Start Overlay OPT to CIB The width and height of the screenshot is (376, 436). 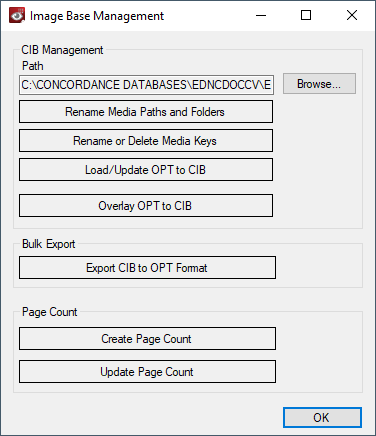(x=146, y=206)
